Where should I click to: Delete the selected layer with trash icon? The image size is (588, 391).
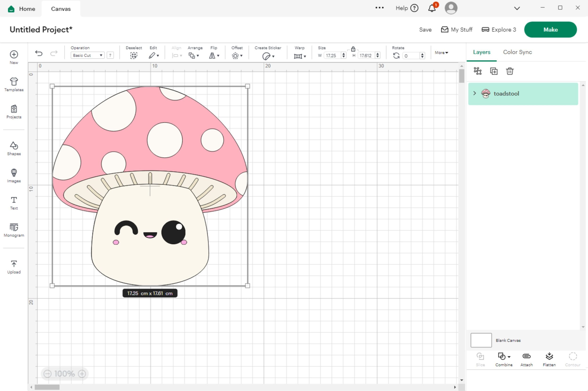click(510, 71)
